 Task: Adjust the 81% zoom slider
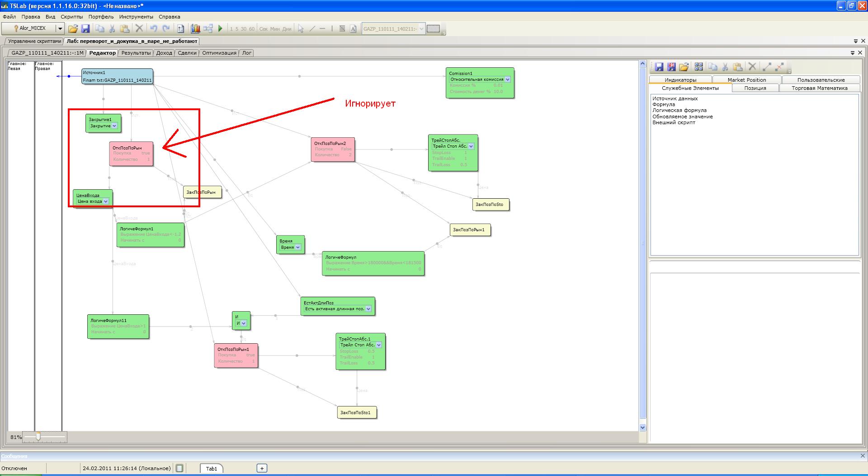point(38,437)
